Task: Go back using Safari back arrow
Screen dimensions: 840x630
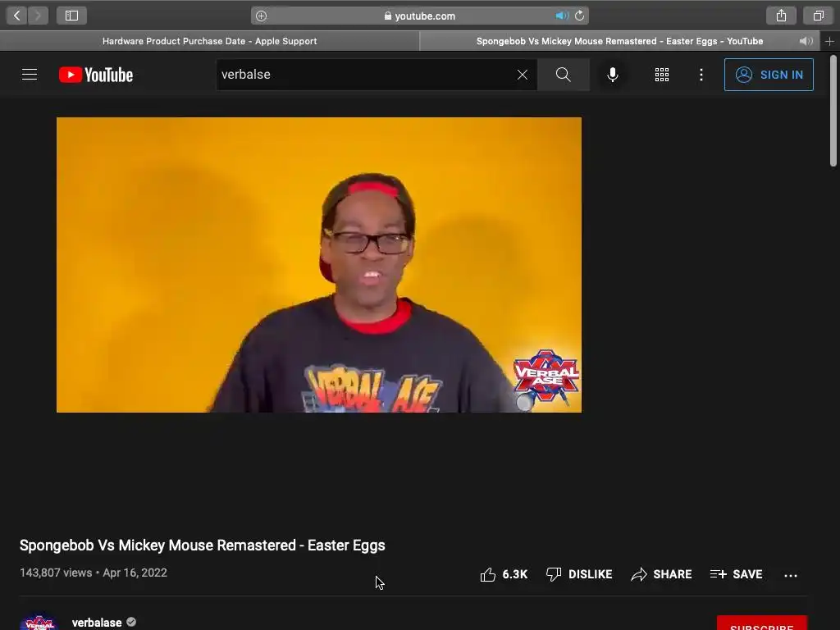Action: coord(17,16)
